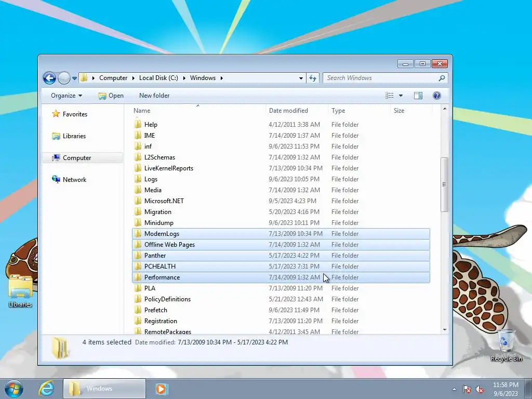Viewport: 532px width, 399px height.
Task: Open Windows Media Player from taskbar
Action: [162, 389]
